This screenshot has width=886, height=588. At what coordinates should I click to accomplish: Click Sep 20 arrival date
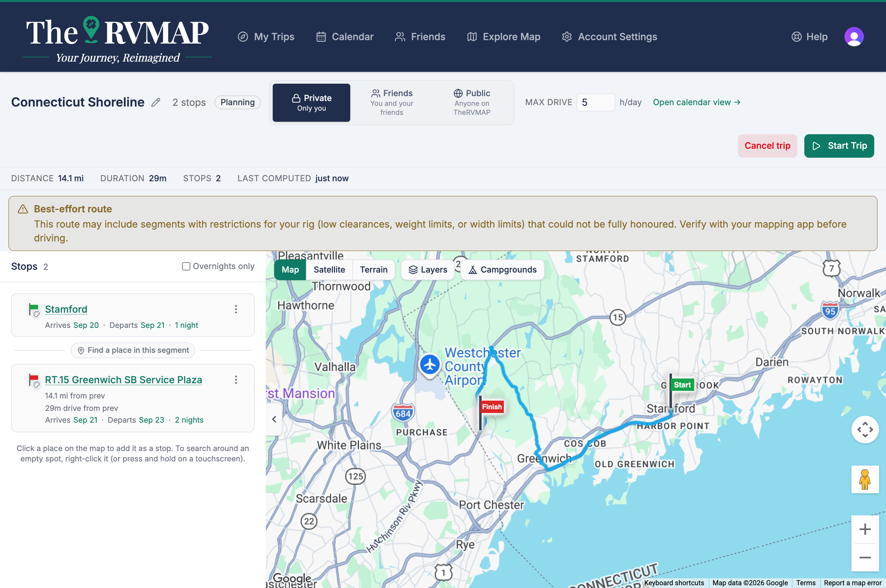pyautogui.click(x=86, y=325)
